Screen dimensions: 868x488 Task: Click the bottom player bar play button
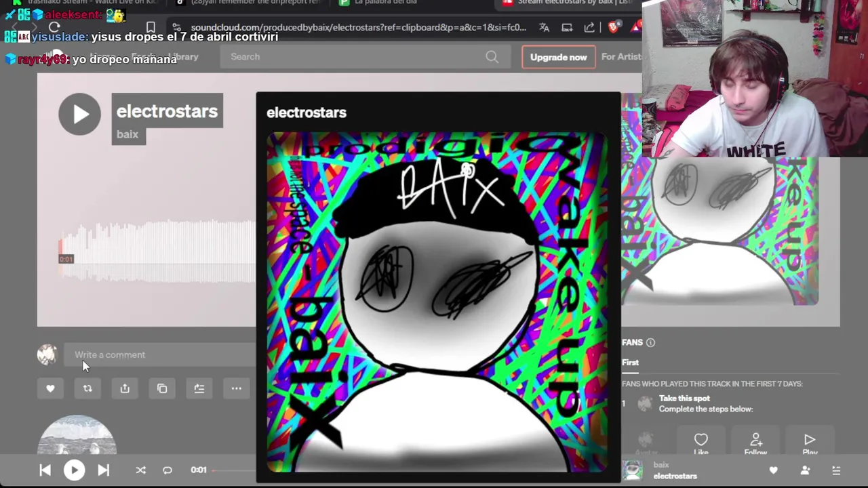pos(74,470)
